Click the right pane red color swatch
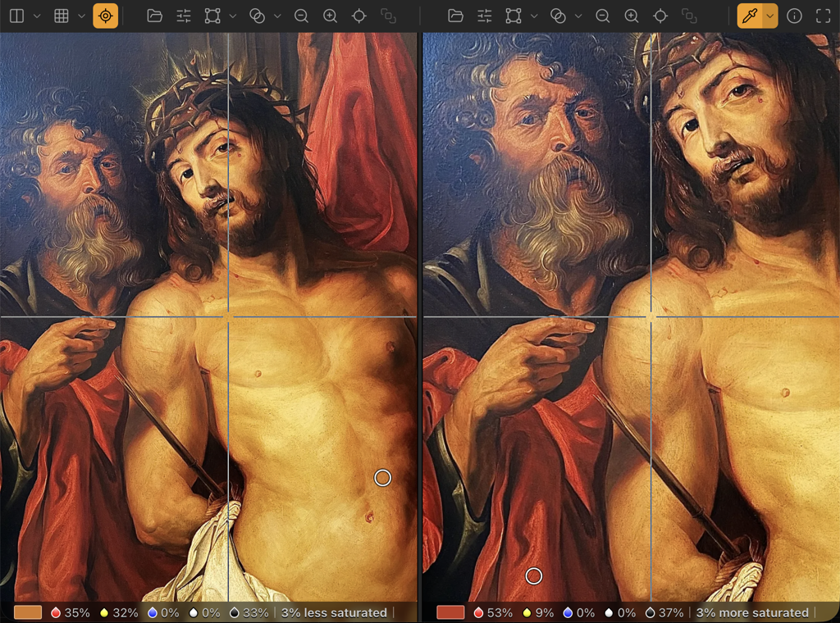 (450, 612)
